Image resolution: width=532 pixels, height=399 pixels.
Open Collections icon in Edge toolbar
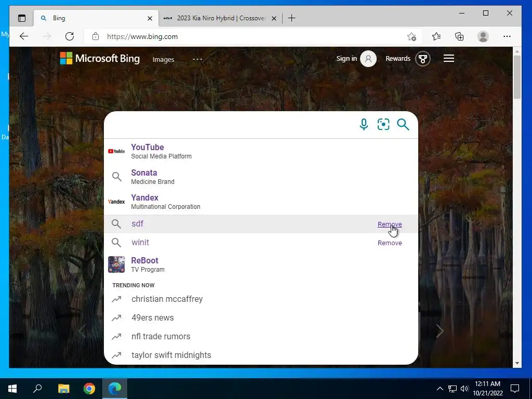[459, 36]
